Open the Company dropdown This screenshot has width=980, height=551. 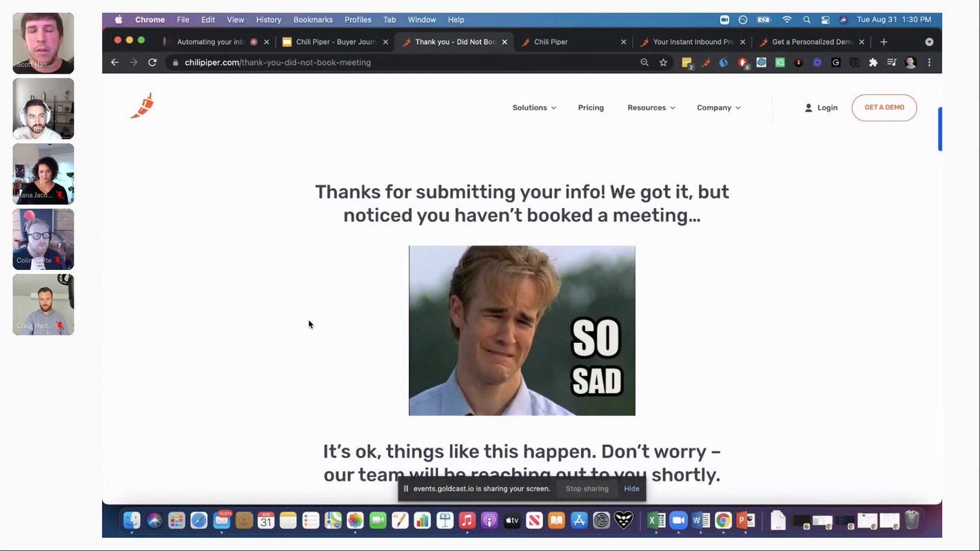(718, 107)
